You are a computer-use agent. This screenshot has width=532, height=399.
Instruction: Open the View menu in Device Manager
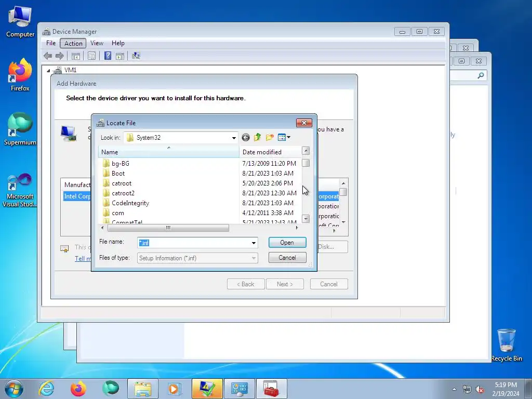pos(97,43)
